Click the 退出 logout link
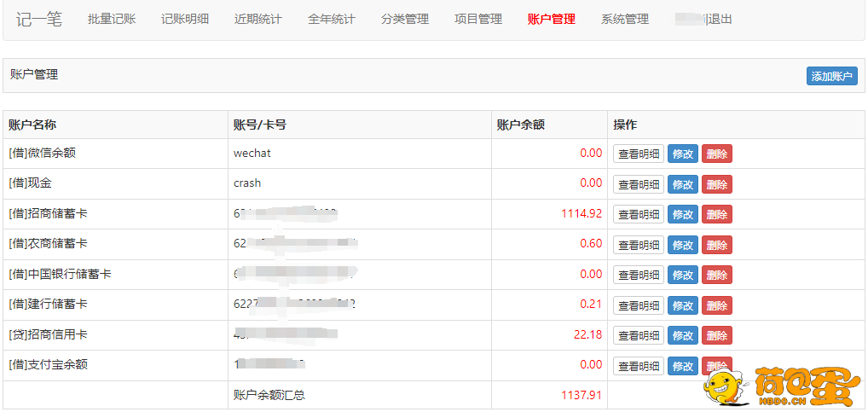The image size is (868, 412). (x=720, y=20)
